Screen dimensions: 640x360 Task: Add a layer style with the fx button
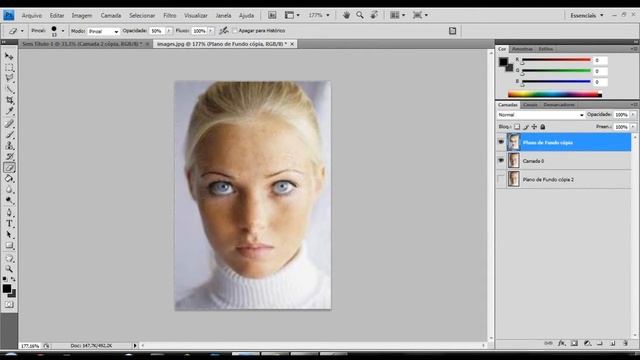[562, 344]
